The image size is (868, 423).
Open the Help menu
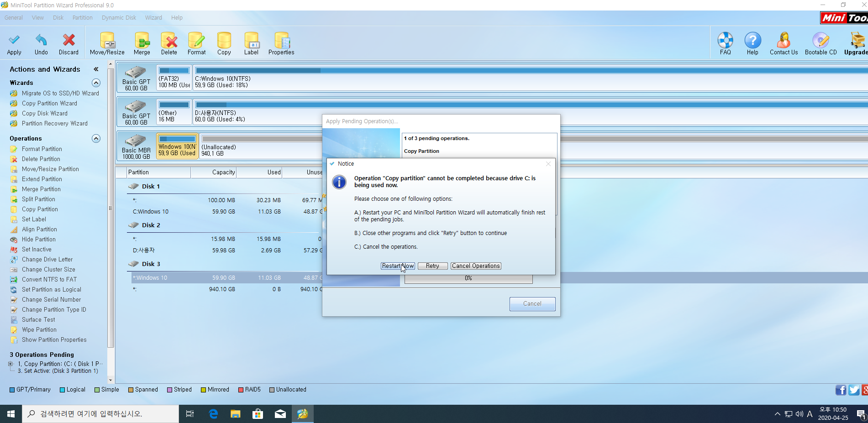tap(177, 18)
